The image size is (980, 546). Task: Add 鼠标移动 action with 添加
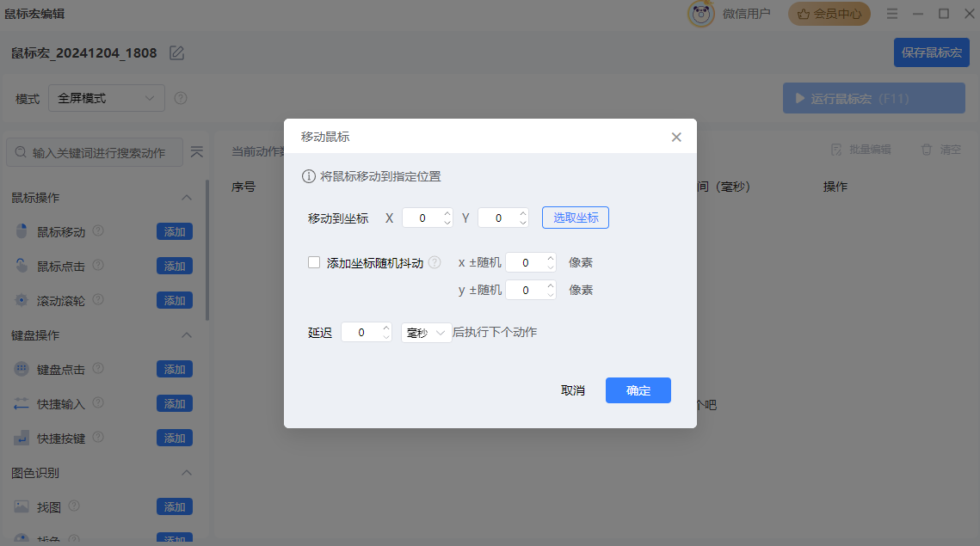click(x=175, y=232)
